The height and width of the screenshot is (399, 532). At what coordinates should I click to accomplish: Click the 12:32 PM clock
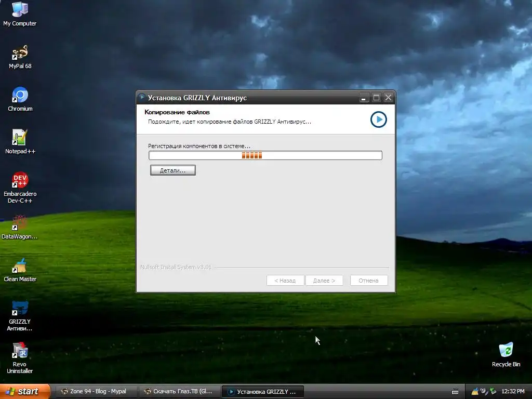pos(513,392)
